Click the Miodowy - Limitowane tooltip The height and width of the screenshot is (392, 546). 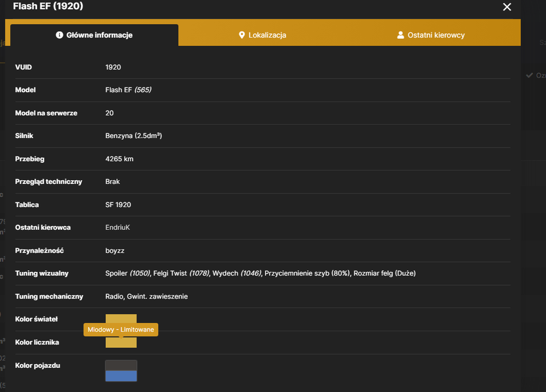[x=121, y=329]
